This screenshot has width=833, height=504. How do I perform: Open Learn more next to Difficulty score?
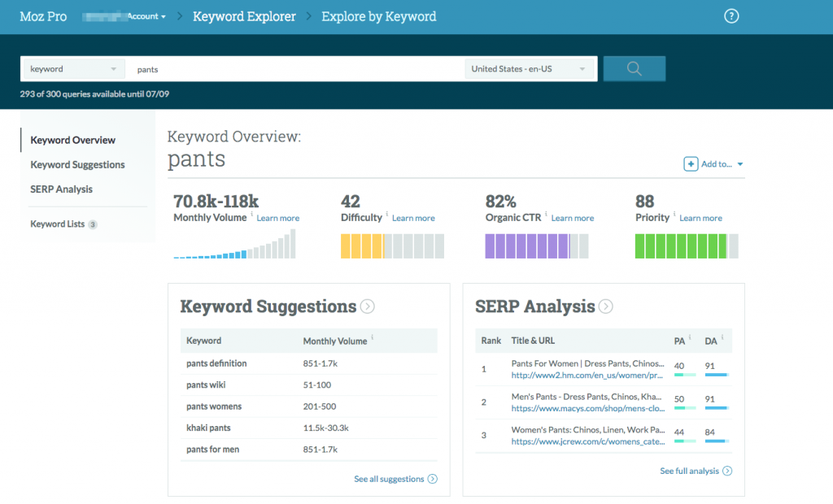click(413, 218)
